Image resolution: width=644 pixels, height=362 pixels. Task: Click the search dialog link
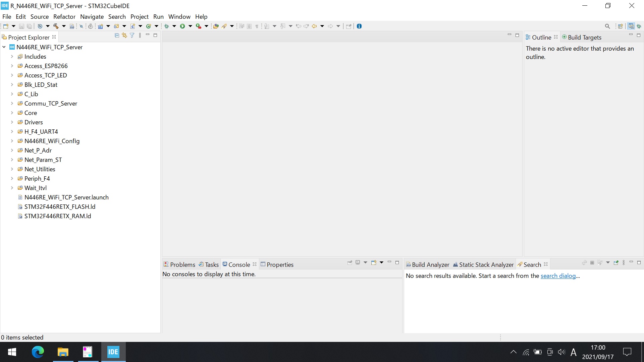coord(558,276)
